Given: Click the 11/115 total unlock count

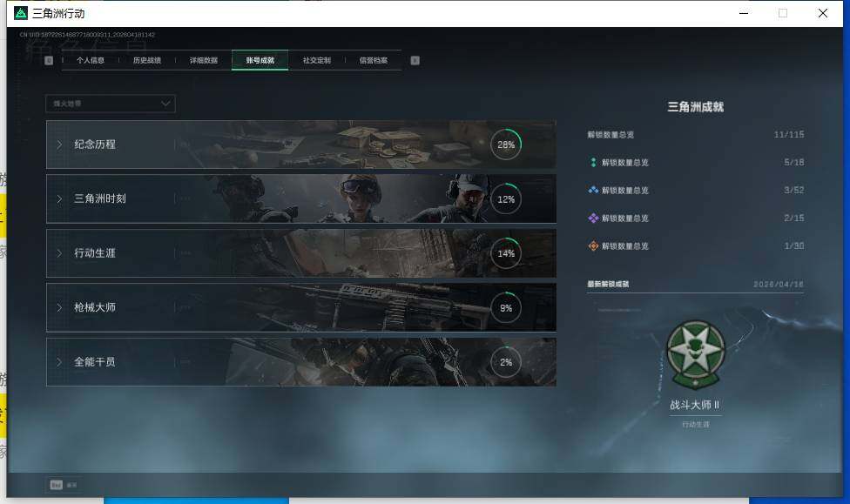Looking at the screenshot, I should 789,134.
